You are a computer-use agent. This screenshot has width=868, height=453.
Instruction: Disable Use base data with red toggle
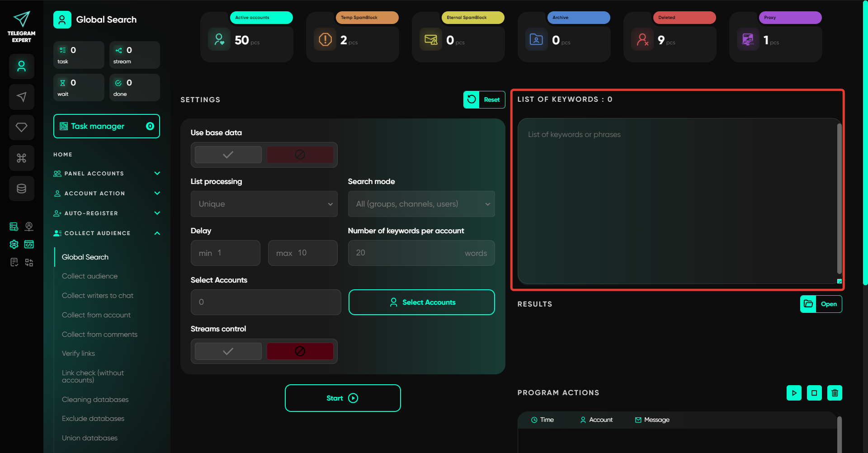click(x=300, y=155)
